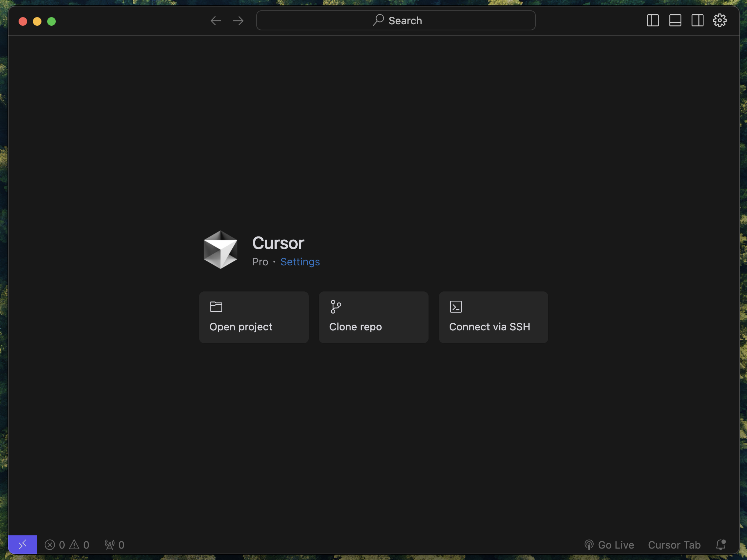This screenshot has width=747, height=560.
Task: Toggle the right secondary sidebar icon
Action: pos(697,20)
